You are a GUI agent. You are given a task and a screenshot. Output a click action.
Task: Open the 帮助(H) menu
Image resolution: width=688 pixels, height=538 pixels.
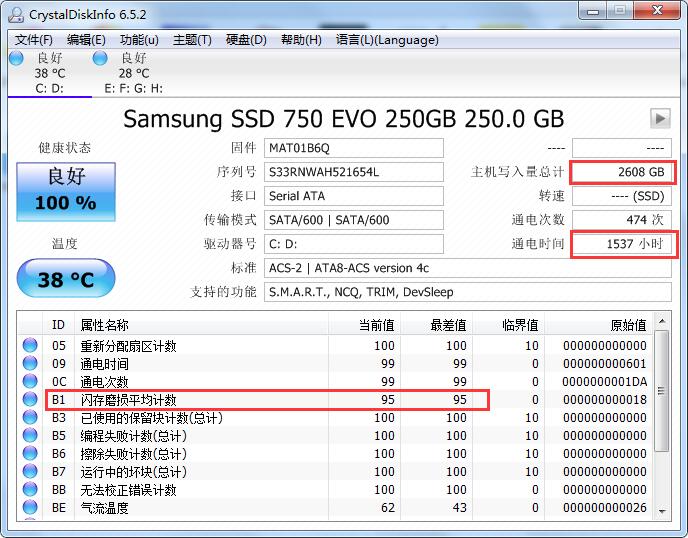point(301,40)
